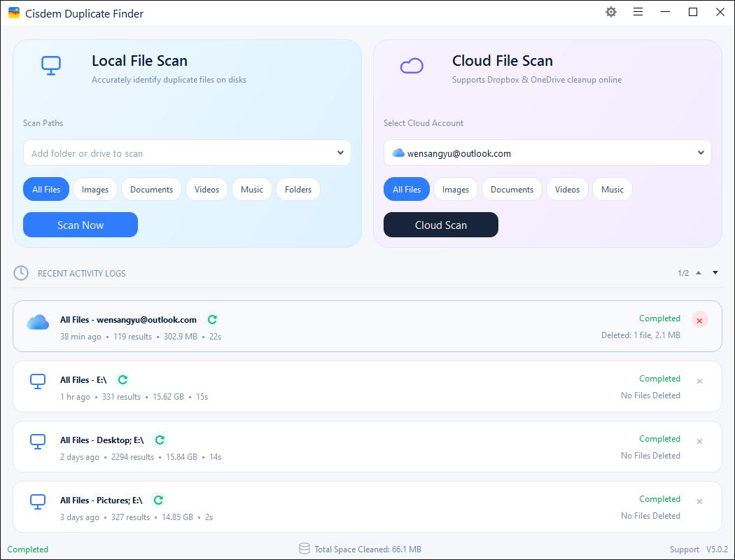The width and height of the screenshot is (735, 560).
Task: Open the hamburger menu in the title bar
Action: (x=638, y=12)
